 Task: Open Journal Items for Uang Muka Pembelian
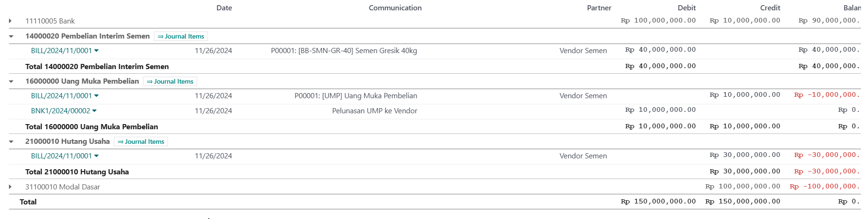[x=170, y=81]
